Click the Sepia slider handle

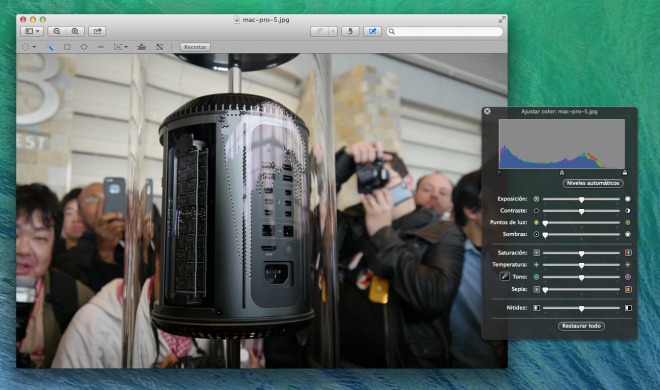tap(545, 290)
